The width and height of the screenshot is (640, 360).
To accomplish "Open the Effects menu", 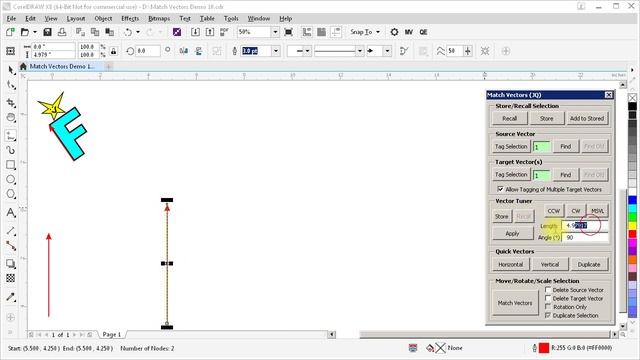I will click(130, 18).
